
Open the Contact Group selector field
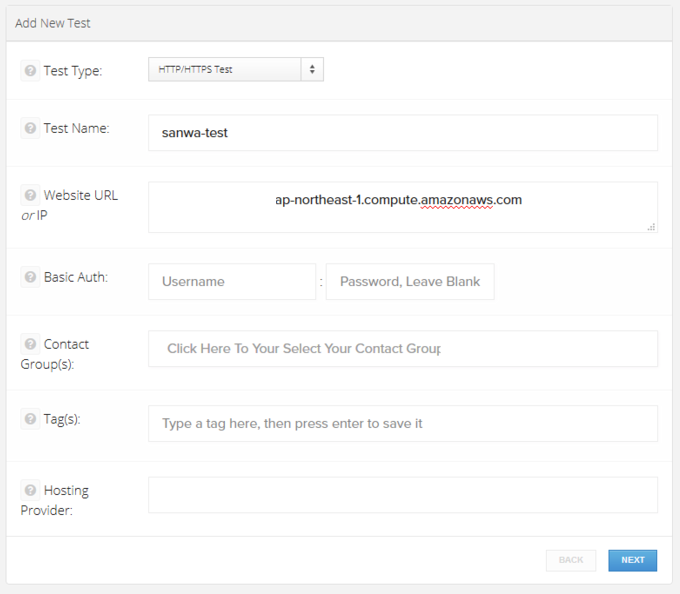(403, 349)
